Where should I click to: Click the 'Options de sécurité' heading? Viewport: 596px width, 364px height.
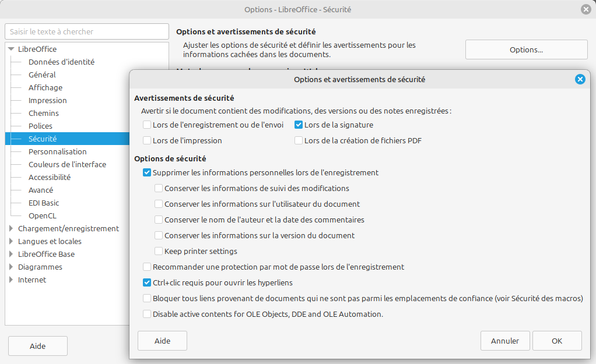[x=170, y=158]
